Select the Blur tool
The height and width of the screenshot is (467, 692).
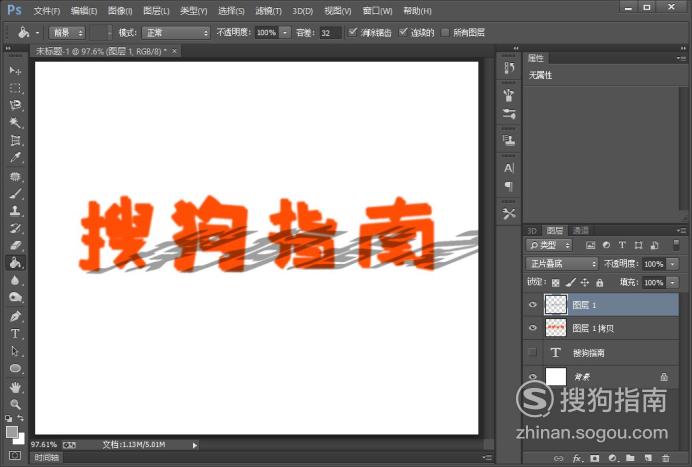(x=15, y=280)
